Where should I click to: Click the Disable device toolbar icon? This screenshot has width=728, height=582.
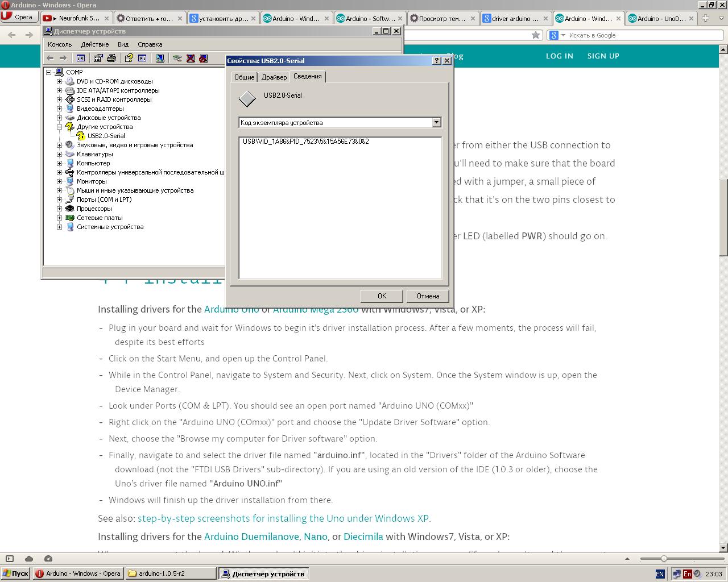coord(204,58)
